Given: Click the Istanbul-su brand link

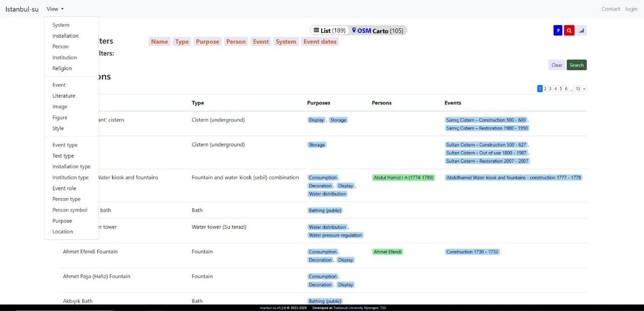Looking at the screenshot, I should (x=22, y=9).
